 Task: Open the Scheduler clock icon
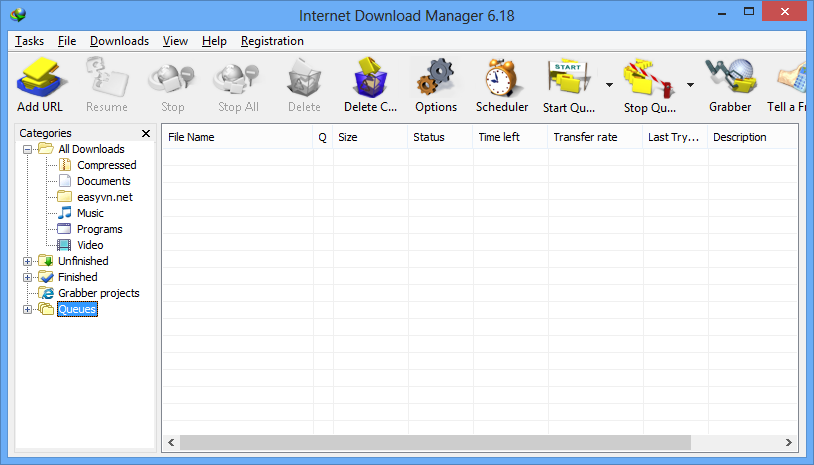(501, 78)
